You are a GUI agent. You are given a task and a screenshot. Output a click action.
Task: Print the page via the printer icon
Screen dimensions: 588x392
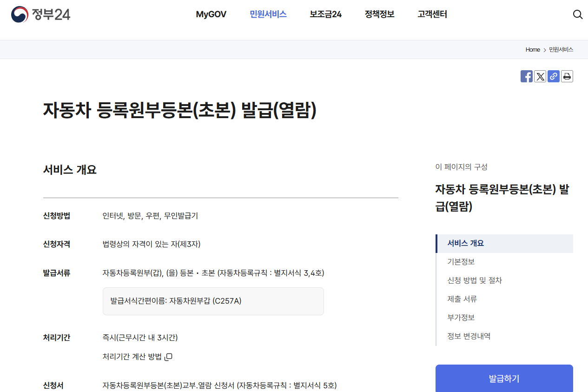tap(567, 76)
